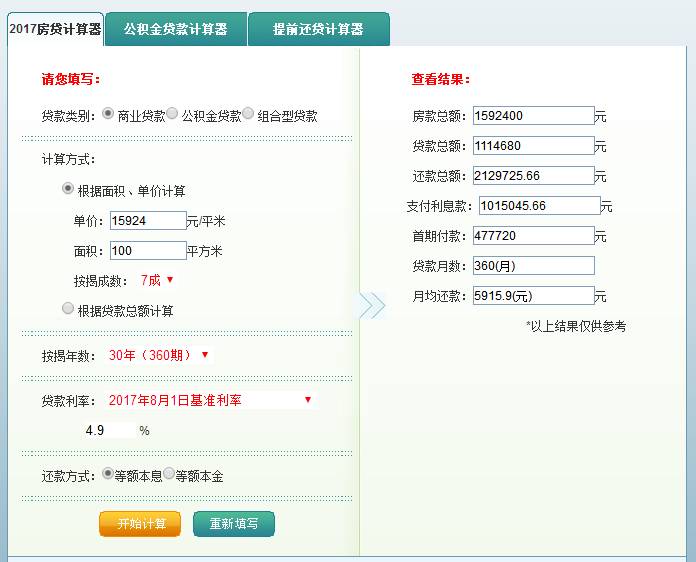Select 等额本息 repayment method

tap(107, 473)
